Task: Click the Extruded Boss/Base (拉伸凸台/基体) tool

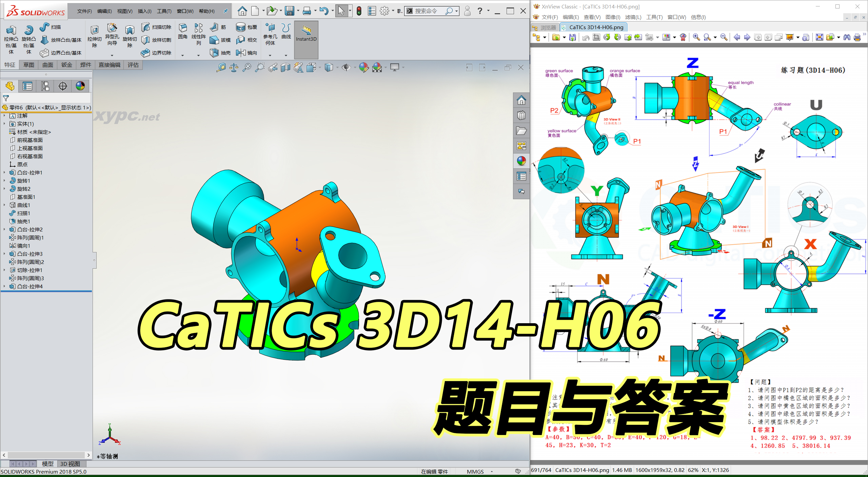Action: [x=11, y=39]
